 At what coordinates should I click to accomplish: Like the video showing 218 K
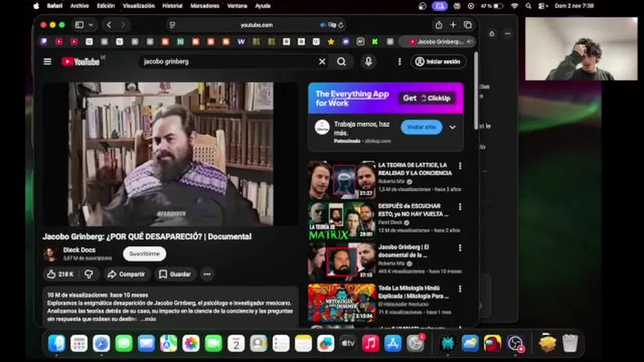(x=60, y=274)
